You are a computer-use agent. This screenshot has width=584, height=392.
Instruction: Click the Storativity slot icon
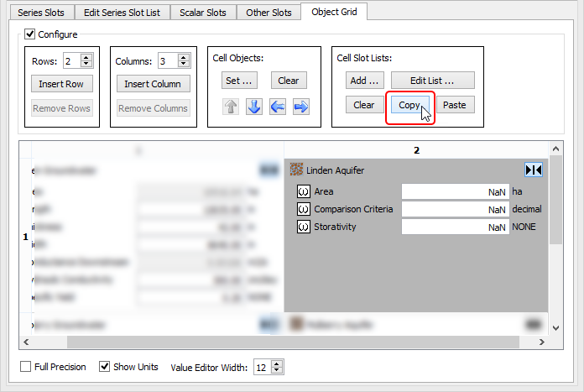(304, 227)
